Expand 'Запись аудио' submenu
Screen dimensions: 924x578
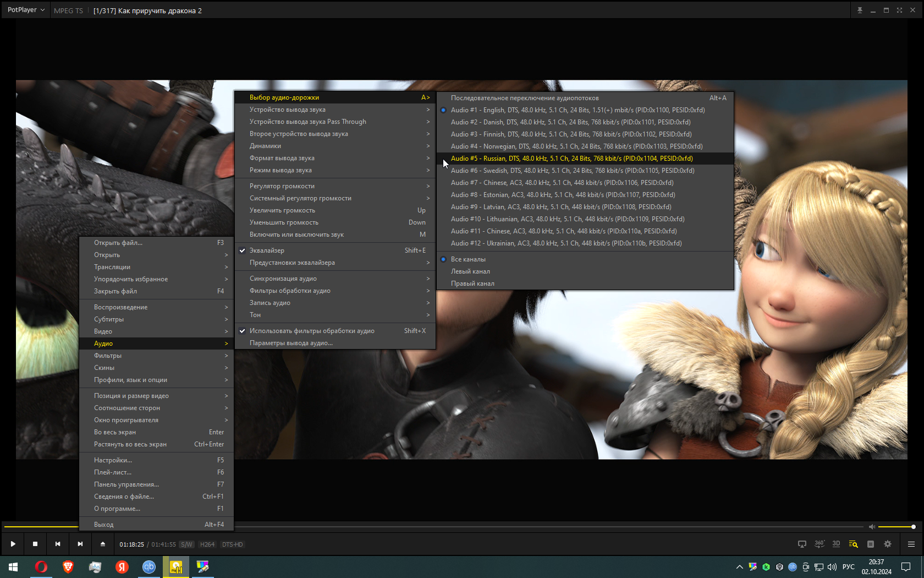coord(335,303)
